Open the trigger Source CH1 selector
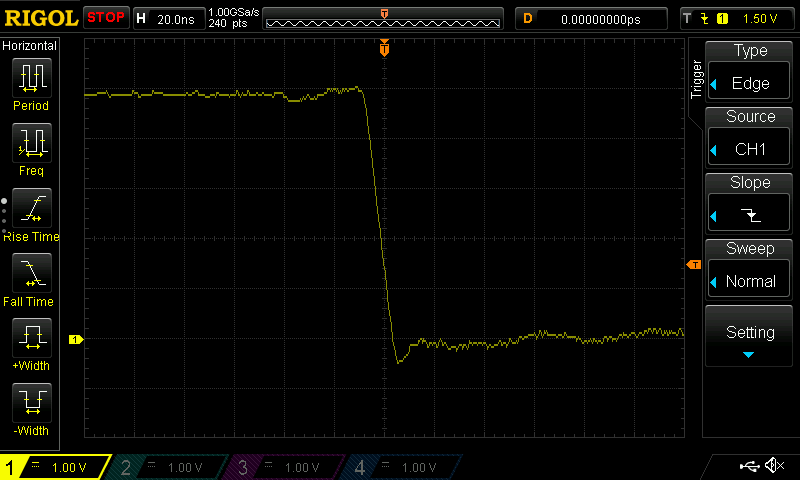This screenshot has width=800, height=480. pyautogui.click(x=750, y=138)
